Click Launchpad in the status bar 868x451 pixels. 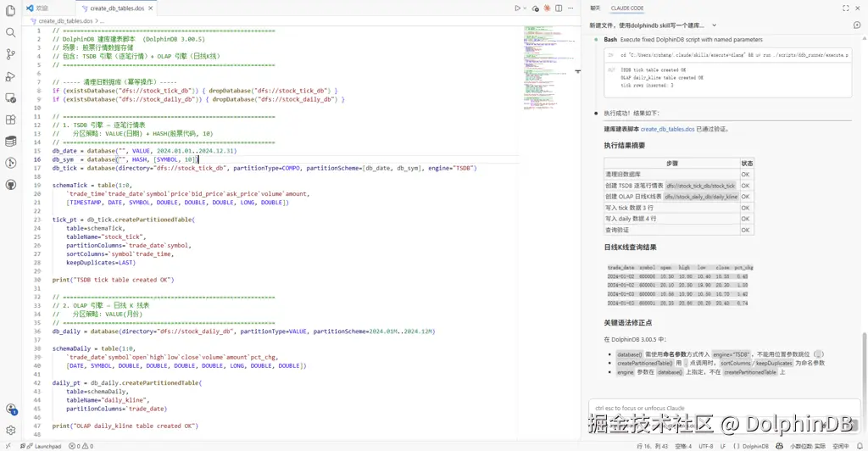pyautogui.click(x=41, y=446)
